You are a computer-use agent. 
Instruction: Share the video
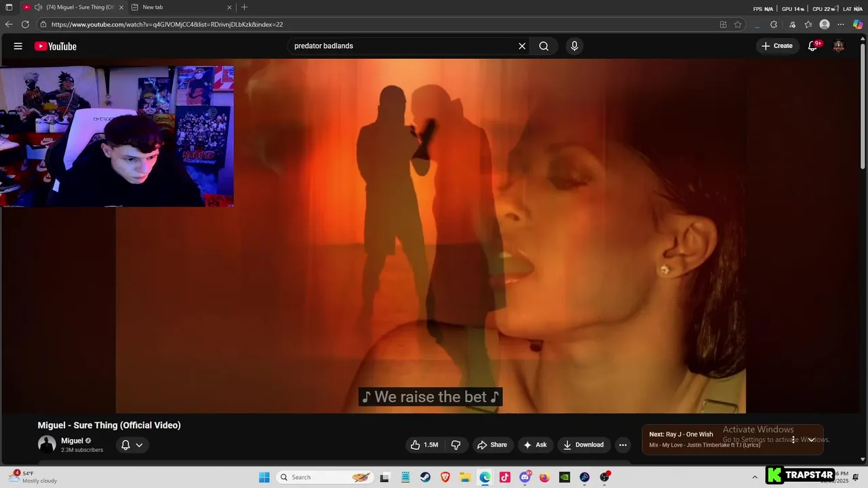[492, 445]
